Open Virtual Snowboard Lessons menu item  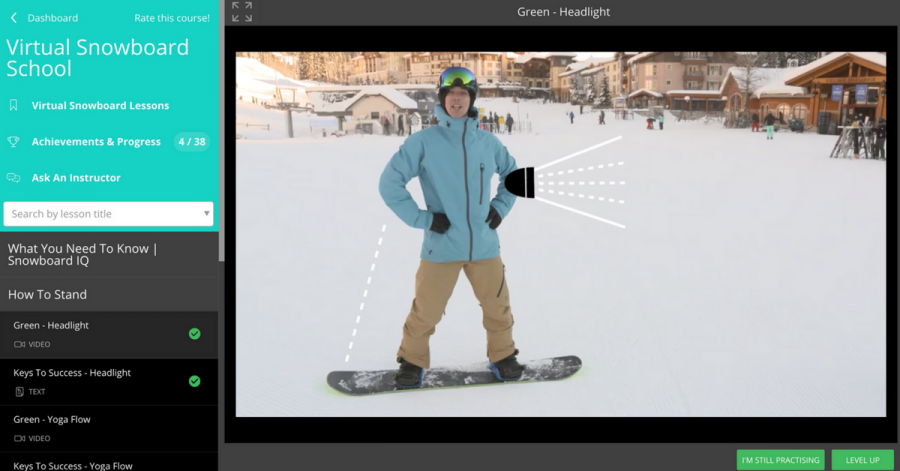(100, 106)
